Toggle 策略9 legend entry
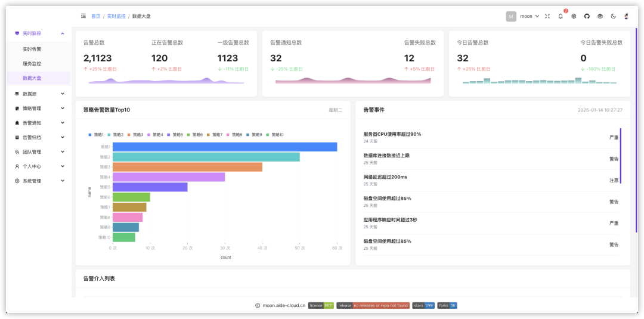This screenshot has width=644, height=319. pyautogui.click(x=254, y=135)
